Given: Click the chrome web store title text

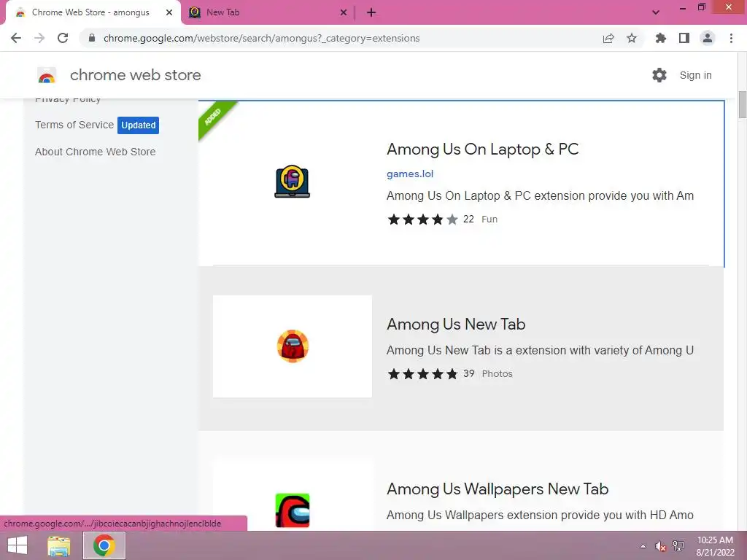Looking at the screenshot, I should tap(135, 75).
